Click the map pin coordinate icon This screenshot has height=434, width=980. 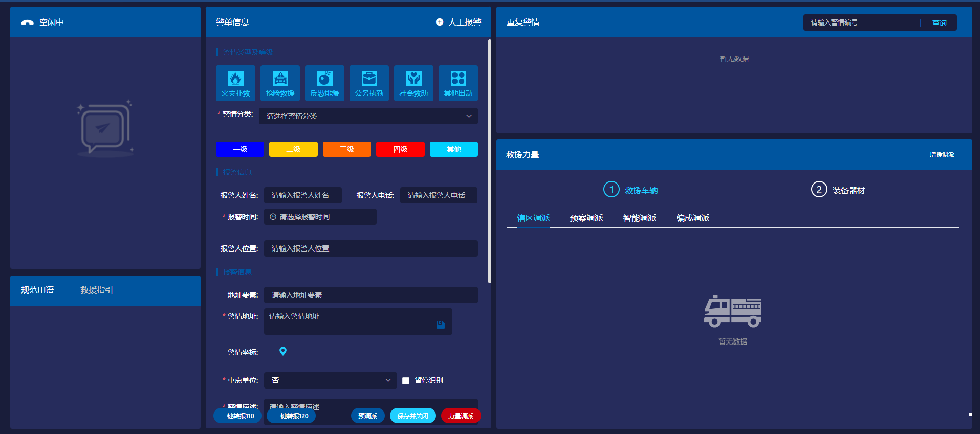283,351
